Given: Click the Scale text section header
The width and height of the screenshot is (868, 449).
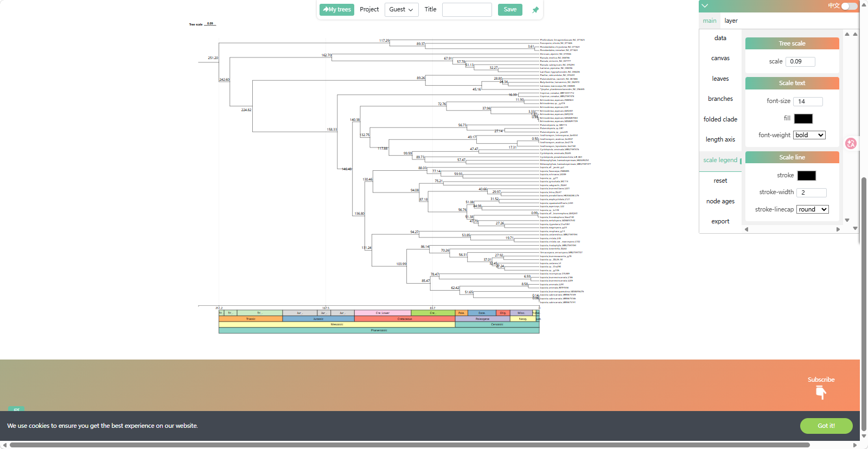Looking at the screenshot, I should click(x=792, y=83).
